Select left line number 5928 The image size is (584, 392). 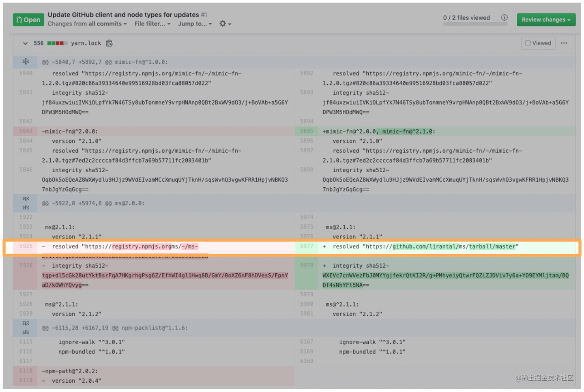click(x=26, y=304)
